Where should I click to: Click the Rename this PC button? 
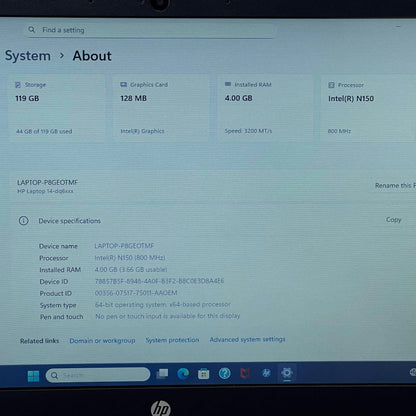click(x=395, y=185)
